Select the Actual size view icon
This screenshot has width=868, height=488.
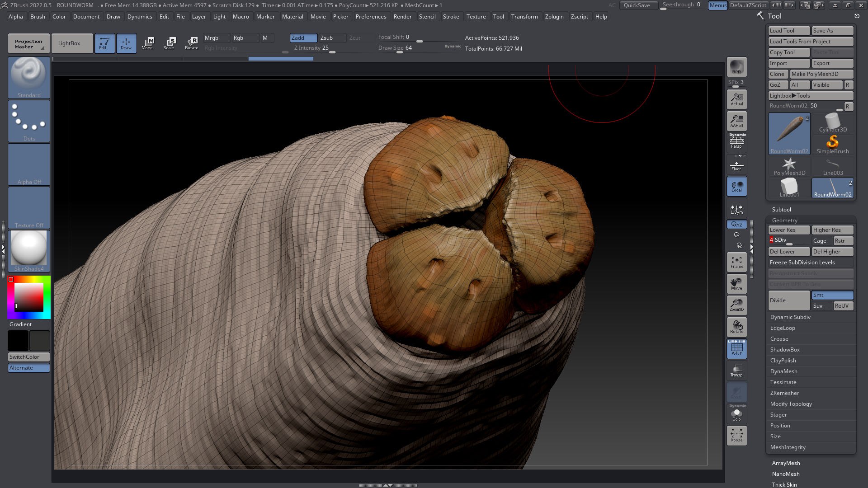[736, 99]
